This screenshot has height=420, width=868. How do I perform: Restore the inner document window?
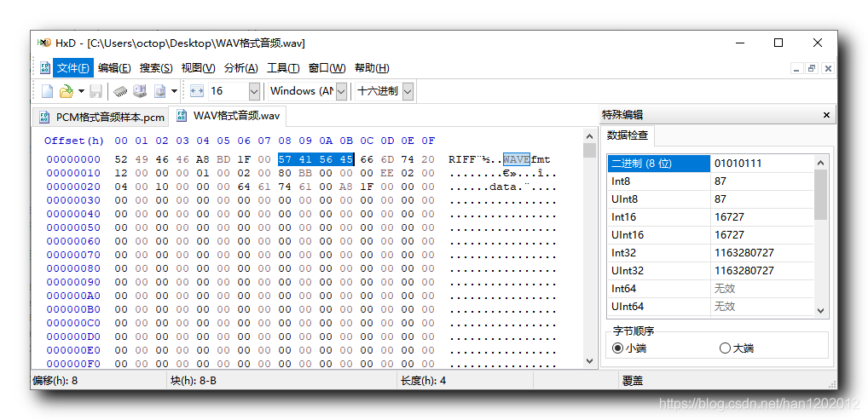(812, 68)
